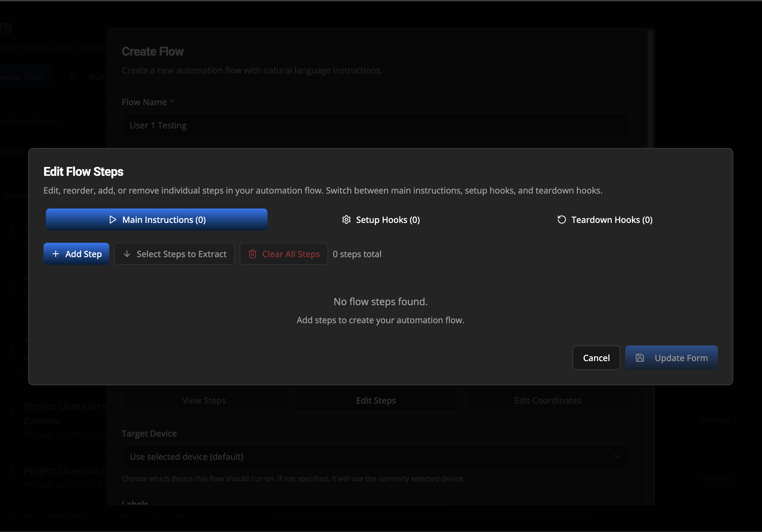Screen dimensions: 762x532
Task: Cancel the Edit Flow Steps dialog
Action: 596,358
